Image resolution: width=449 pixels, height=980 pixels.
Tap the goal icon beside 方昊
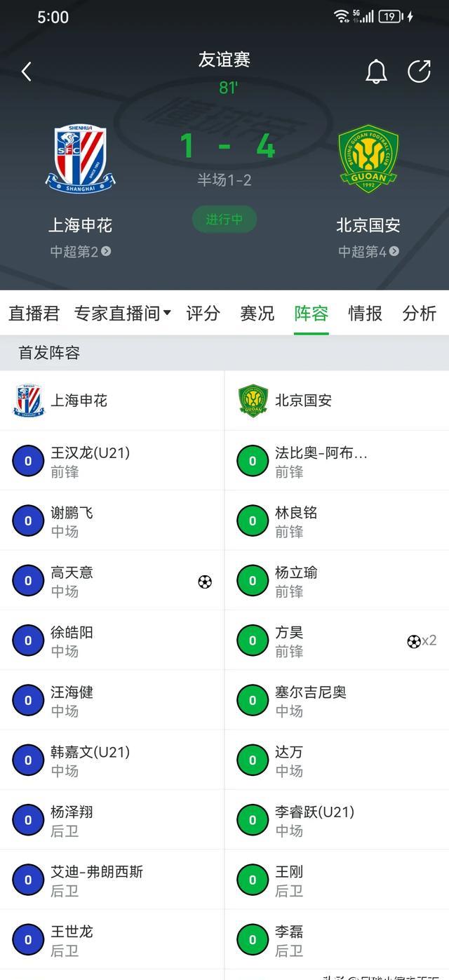tap(414, 641)
